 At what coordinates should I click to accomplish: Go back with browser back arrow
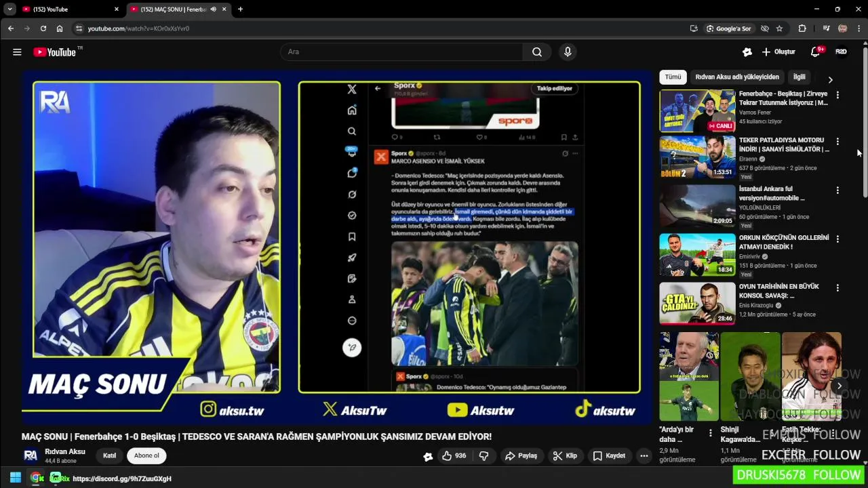pyautogui.click(x=10, y=28)
